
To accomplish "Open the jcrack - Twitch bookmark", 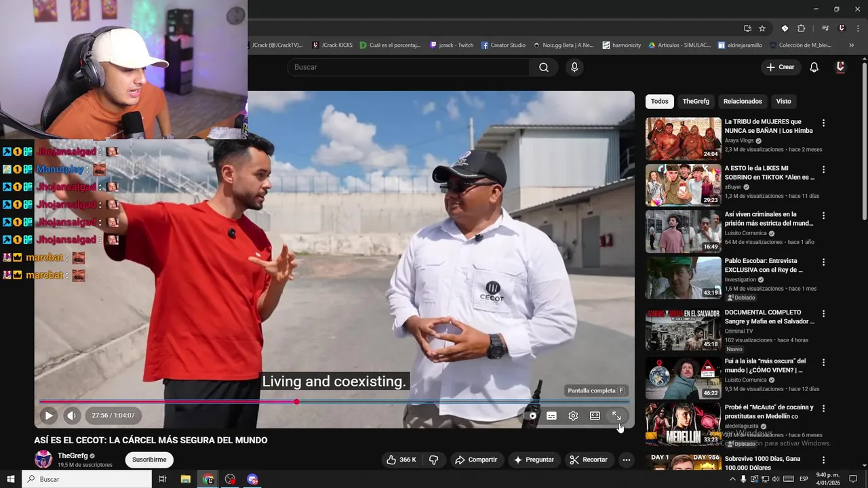I will tap(452, 45).
